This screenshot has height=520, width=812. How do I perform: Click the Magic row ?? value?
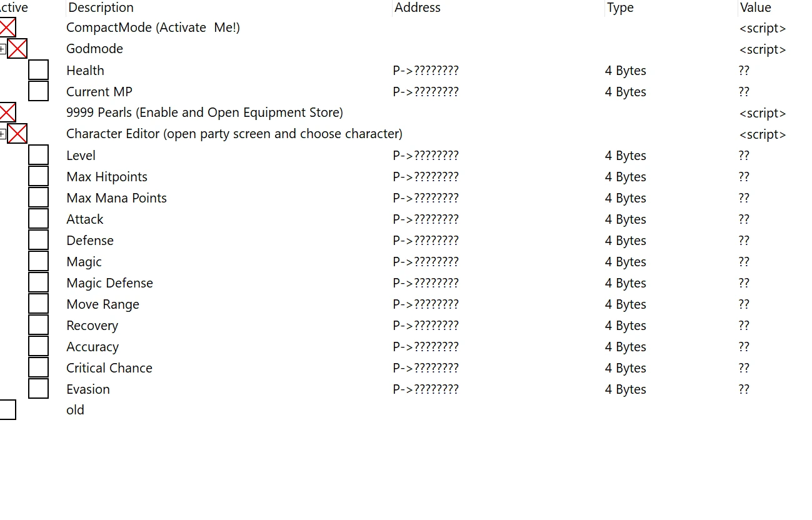point(744,261)
